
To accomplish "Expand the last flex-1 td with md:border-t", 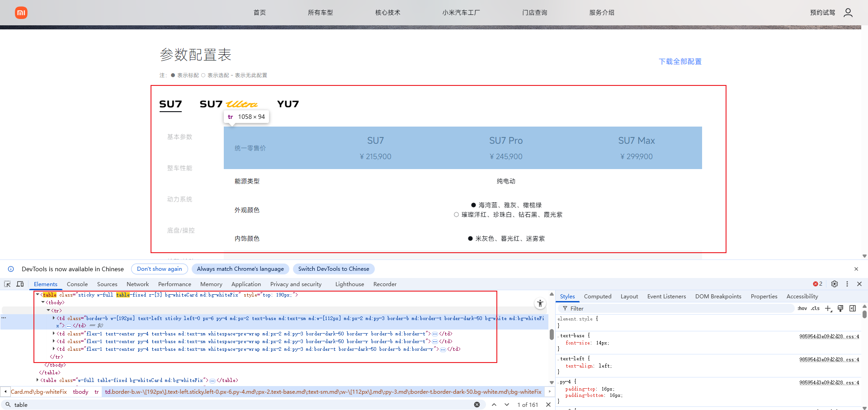I will [x=54, y=349].
